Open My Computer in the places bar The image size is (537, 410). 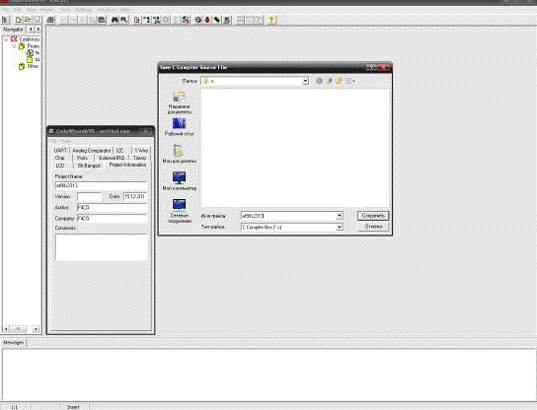click(179, 181)
